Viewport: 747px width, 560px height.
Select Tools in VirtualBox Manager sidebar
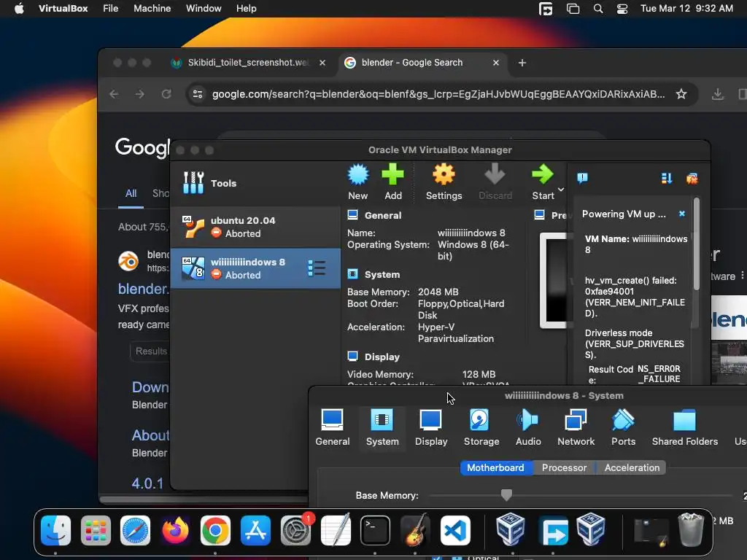[x=255, y=183]
